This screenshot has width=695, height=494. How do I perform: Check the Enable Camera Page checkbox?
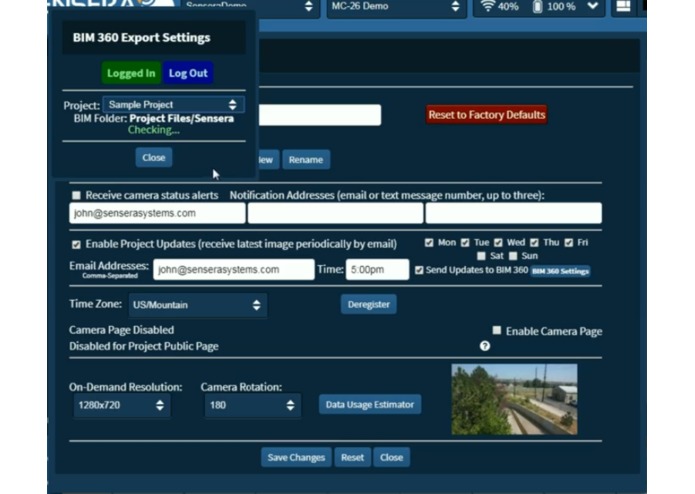click(497, 331)
